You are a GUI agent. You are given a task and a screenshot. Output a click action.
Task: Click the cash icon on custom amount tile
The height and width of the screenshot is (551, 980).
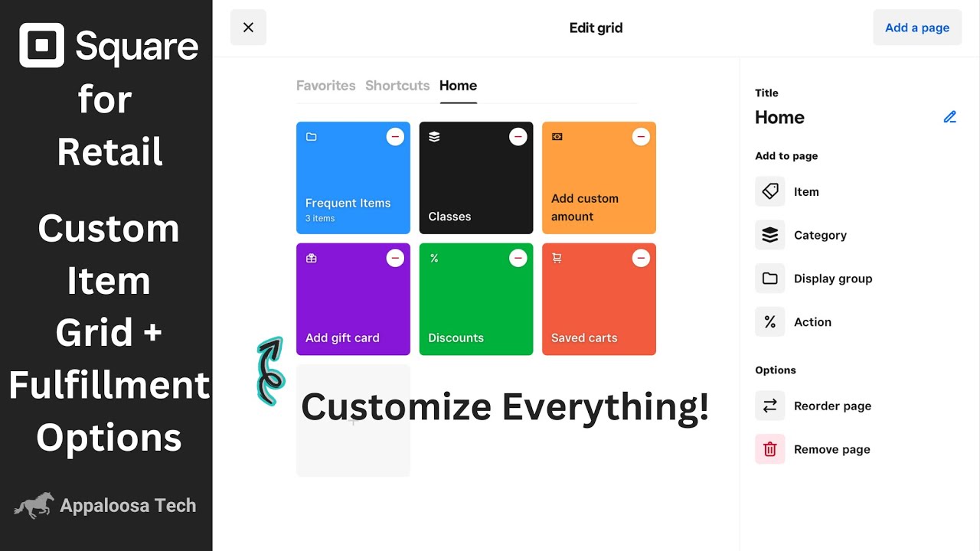pyautogui.click(x=557, y=137)
